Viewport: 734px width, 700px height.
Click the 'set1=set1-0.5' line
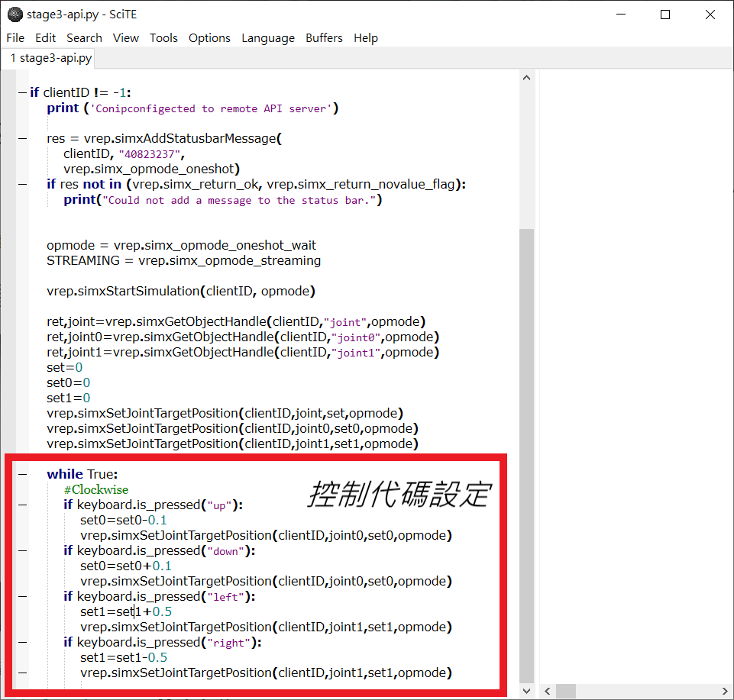click(124, 658)
